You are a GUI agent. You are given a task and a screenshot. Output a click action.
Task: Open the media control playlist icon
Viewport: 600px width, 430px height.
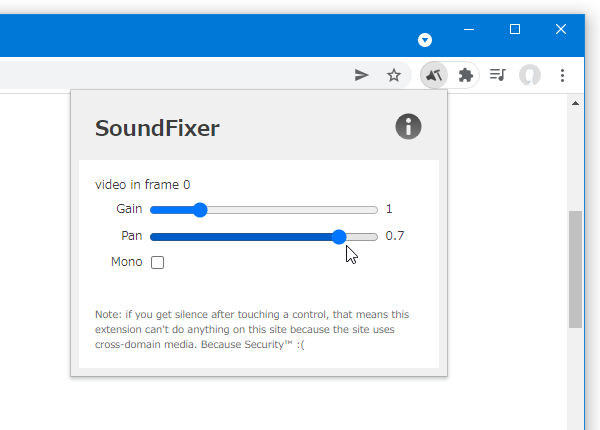click(497, 75)
